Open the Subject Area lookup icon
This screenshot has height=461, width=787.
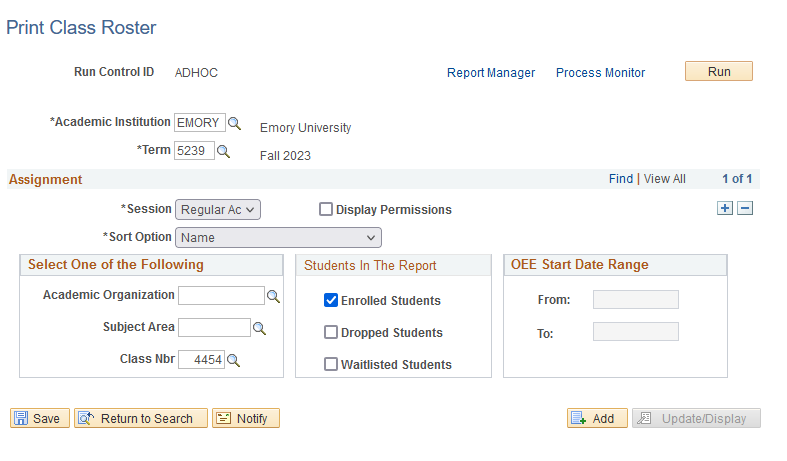tap(259, 328)
